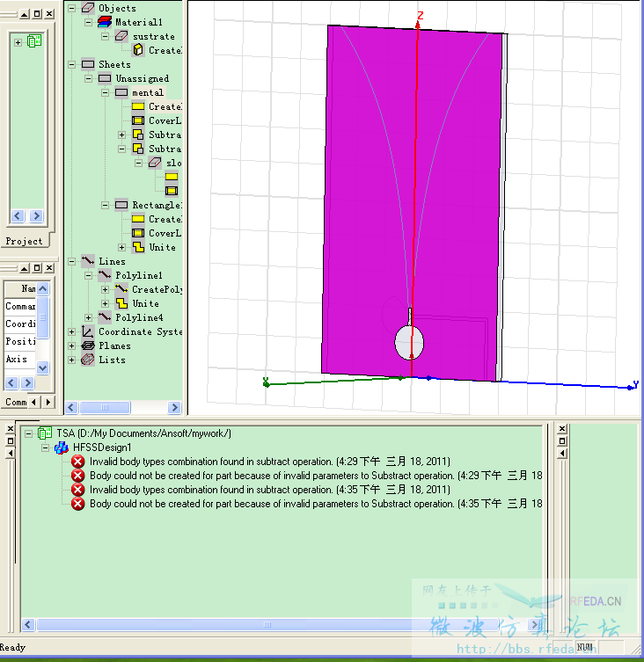Click the circular slot on antenna model
The image size is (644, 662).
(409, 342)
